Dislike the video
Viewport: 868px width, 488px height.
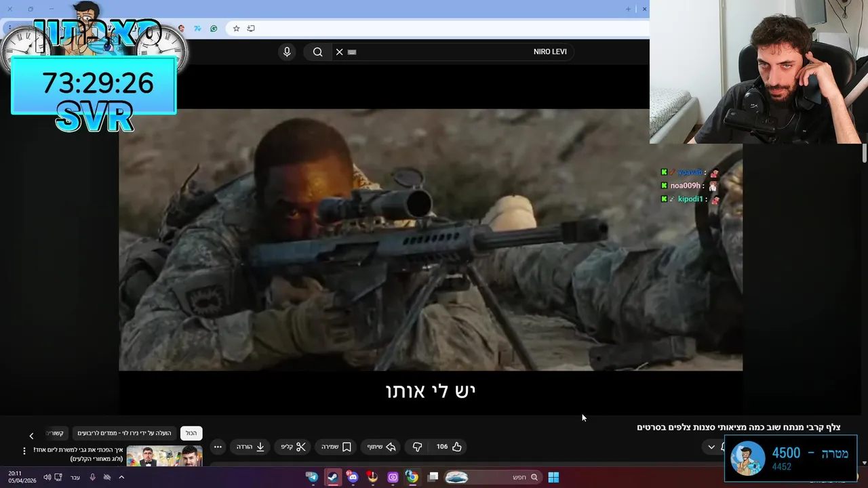coord(417,447)
